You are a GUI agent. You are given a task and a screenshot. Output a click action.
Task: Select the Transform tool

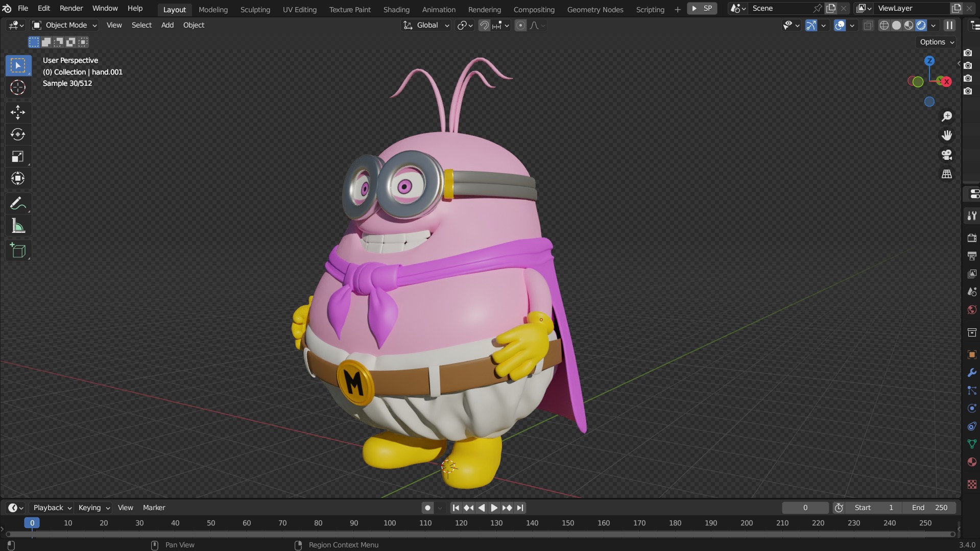coord(18,178)
